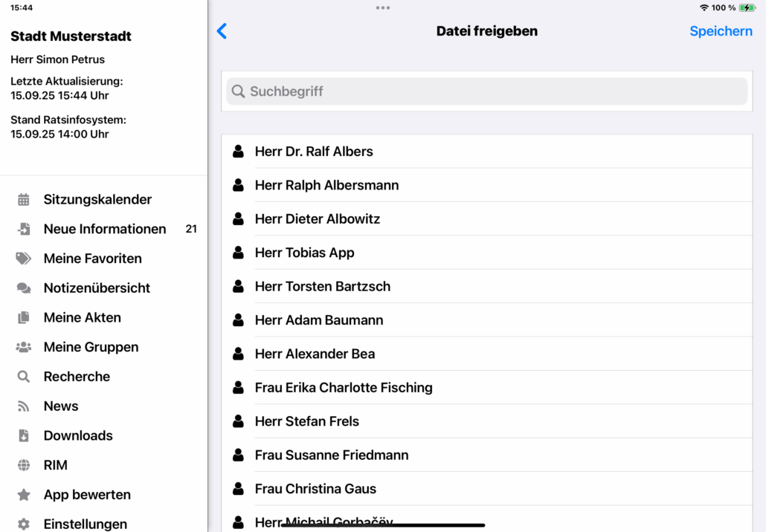
Task: Select Herr Dr. Ralf Albers
Action: [x=314, y=152]
